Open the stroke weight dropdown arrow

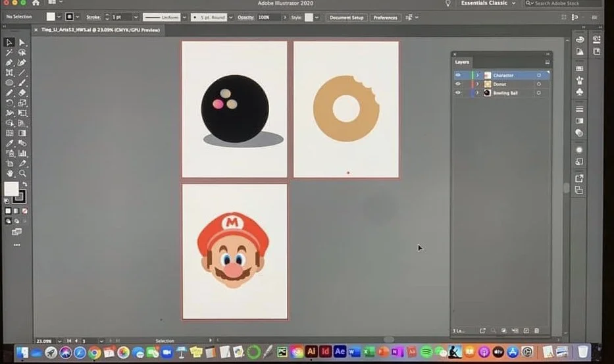(x=136, y=17)
